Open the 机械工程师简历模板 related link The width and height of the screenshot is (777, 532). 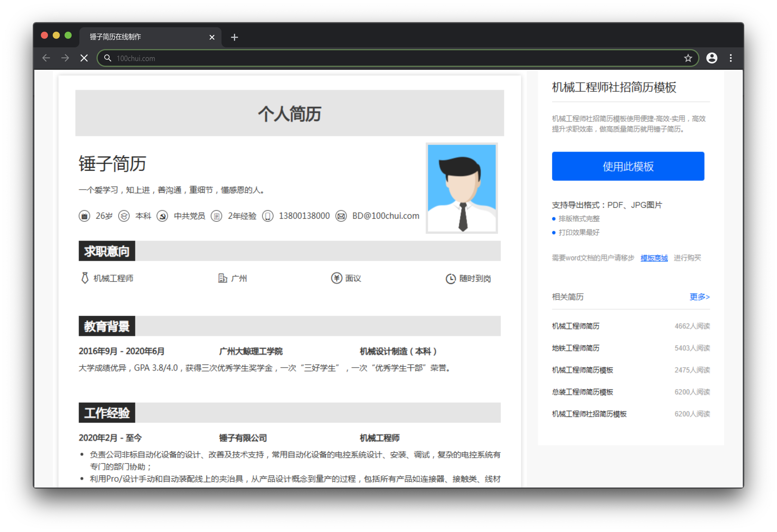tap(582, 370)
